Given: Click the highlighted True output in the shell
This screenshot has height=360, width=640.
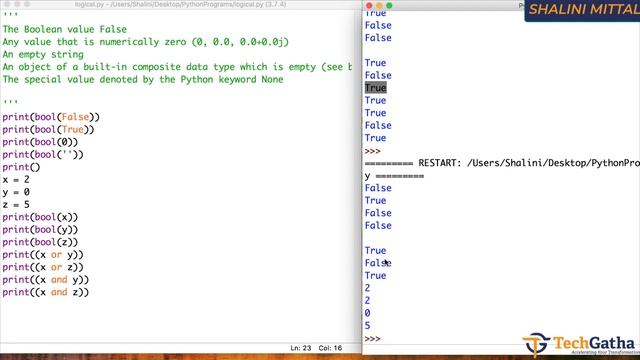Looking at the screenshot, I should tap(376, 88).
